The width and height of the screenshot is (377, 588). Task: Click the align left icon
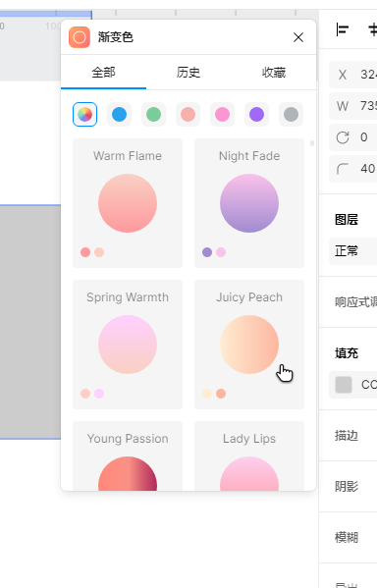click(x=342, y=29)
